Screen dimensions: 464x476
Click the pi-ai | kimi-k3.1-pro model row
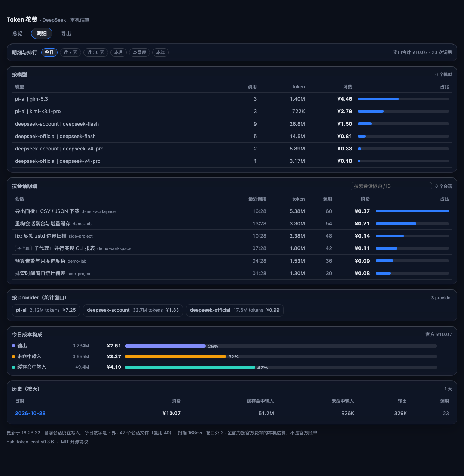(x=232, y=111)
